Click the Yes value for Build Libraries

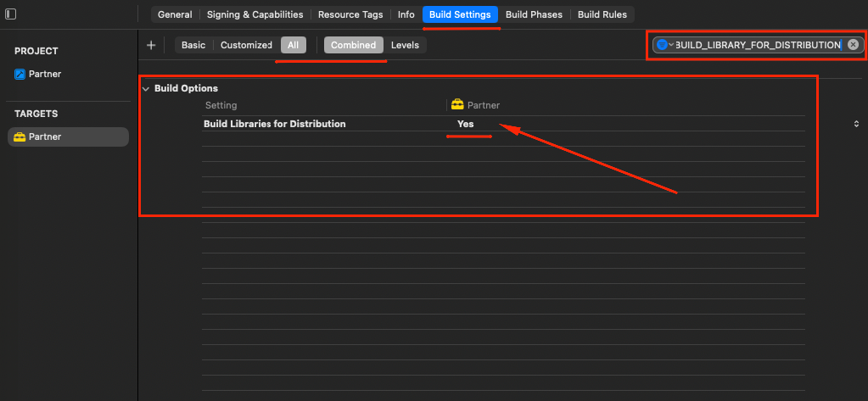pyautogui.click(x=466, y=124)
